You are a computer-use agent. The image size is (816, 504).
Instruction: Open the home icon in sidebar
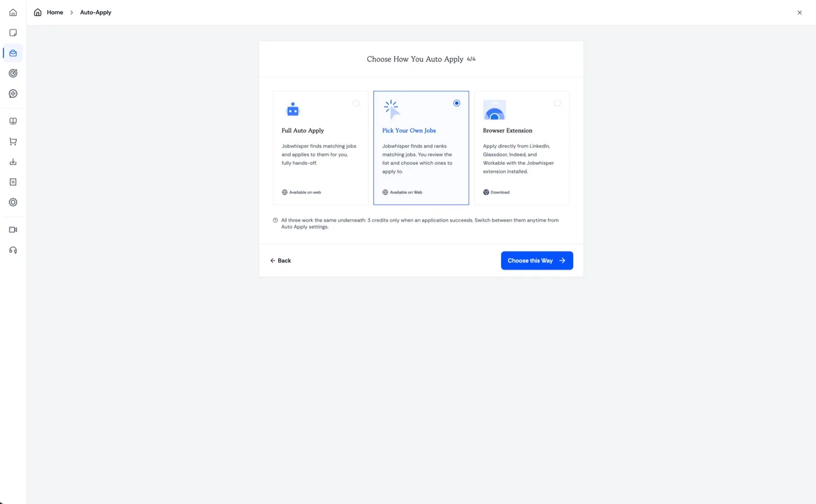click(13, 12)
